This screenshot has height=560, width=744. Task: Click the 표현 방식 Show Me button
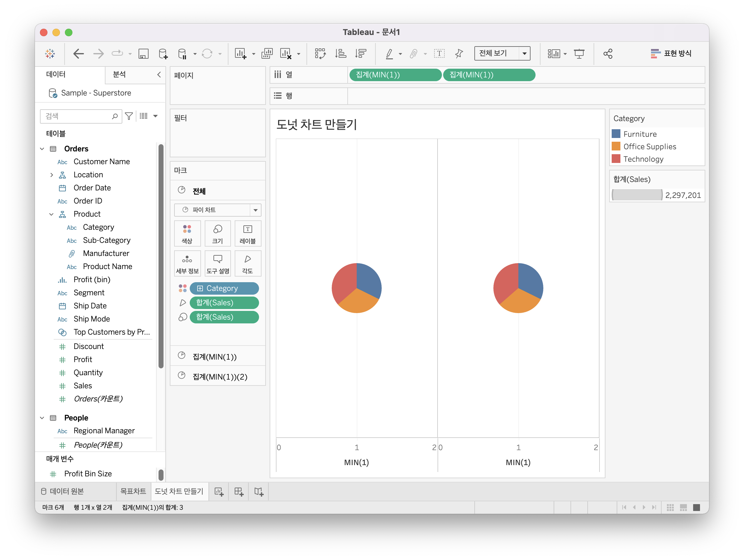click(671, 53)
